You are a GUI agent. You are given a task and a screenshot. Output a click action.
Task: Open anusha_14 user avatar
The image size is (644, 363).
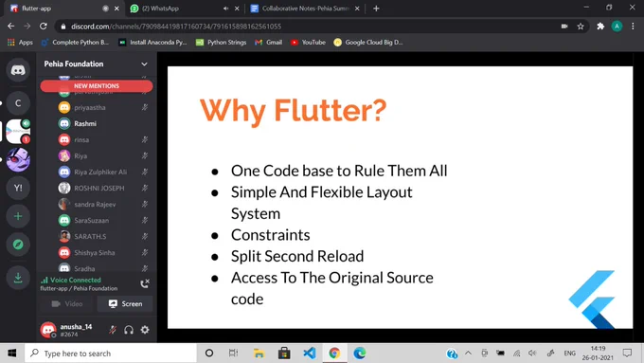coord(48,330)
